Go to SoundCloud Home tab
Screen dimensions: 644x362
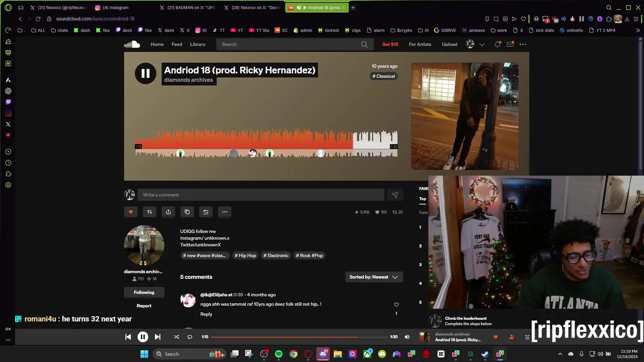(157, 44)
